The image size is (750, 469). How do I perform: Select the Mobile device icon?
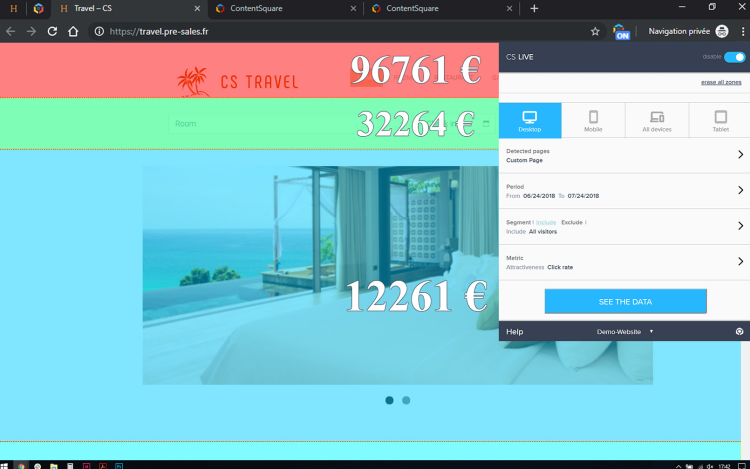[x=593, y=120]
